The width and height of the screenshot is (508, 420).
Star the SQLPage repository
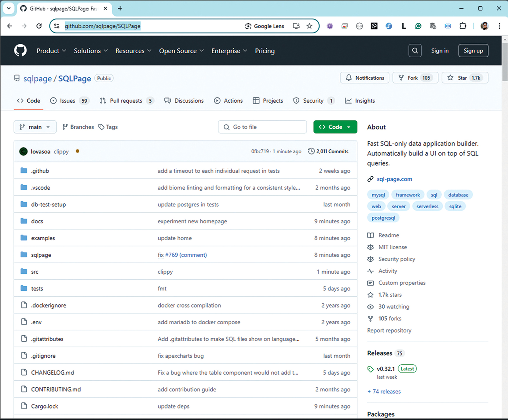coord(465,78)
